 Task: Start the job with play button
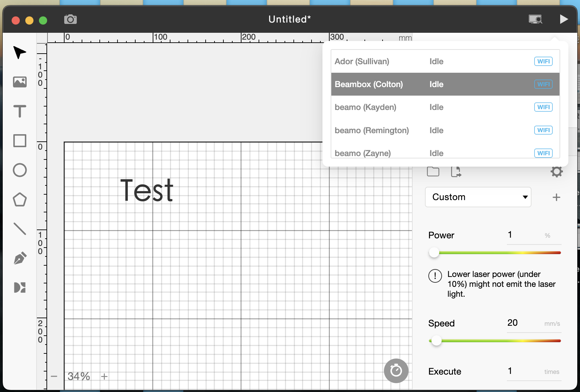pos(564,19)
